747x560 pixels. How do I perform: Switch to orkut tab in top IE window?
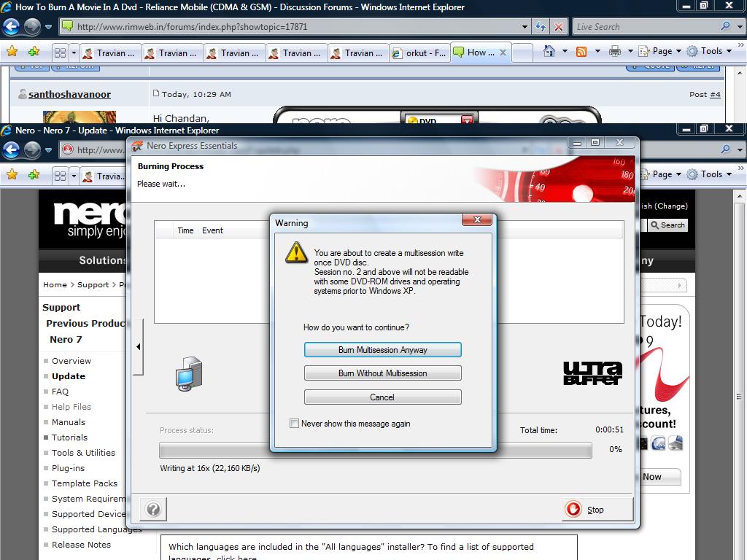pos(419,52)
